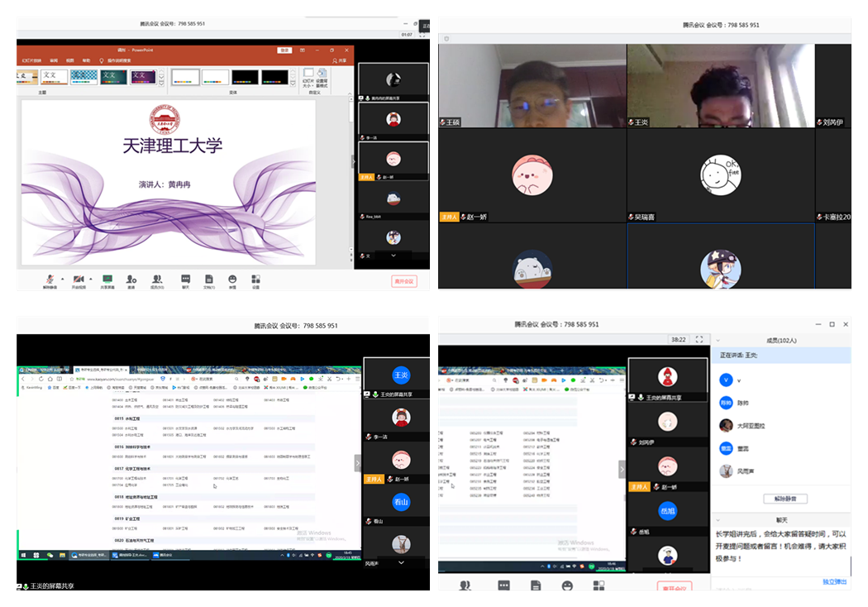This screenshot has height=607, width=868.
Task: Open the Emoji reactions icon in top-left toolbar
Action: 232,279
